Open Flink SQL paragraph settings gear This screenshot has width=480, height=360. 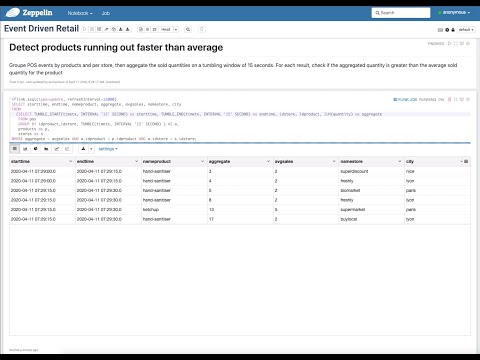coord(468,99)
